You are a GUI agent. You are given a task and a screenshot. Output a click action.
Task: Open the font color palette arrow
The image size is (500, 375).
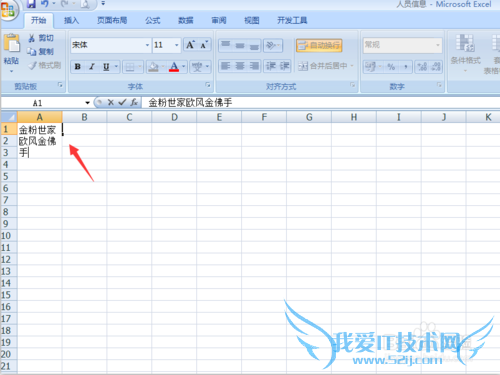click(184, 67)
